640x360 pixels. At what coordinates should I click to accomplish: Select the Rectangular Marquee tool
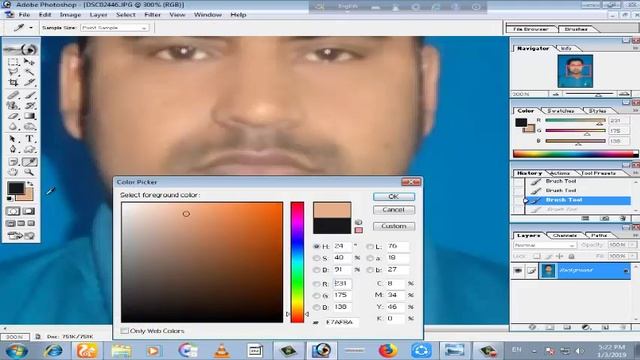pyautogui.click(x=13, y=62)
